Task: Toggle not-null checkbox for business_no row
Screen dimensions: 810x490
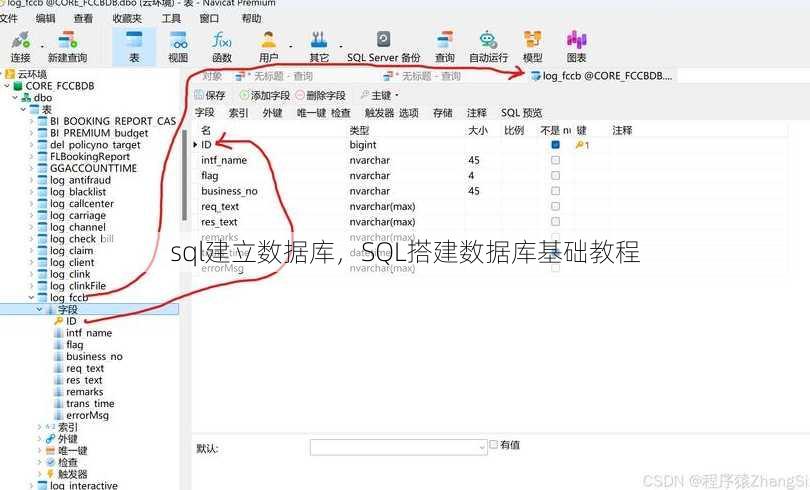Action: click(x=555, y=191)
